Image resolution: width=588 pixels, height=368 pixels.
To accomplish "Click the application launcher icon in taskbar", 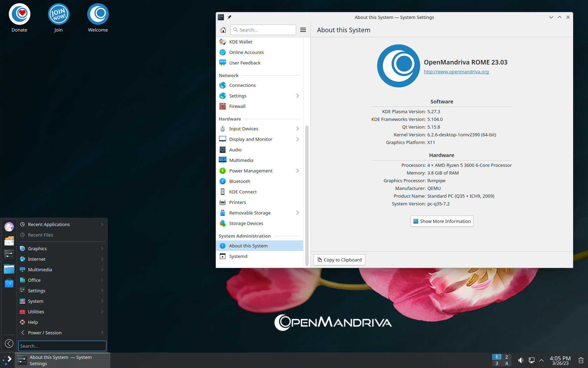I will [7, 360].
